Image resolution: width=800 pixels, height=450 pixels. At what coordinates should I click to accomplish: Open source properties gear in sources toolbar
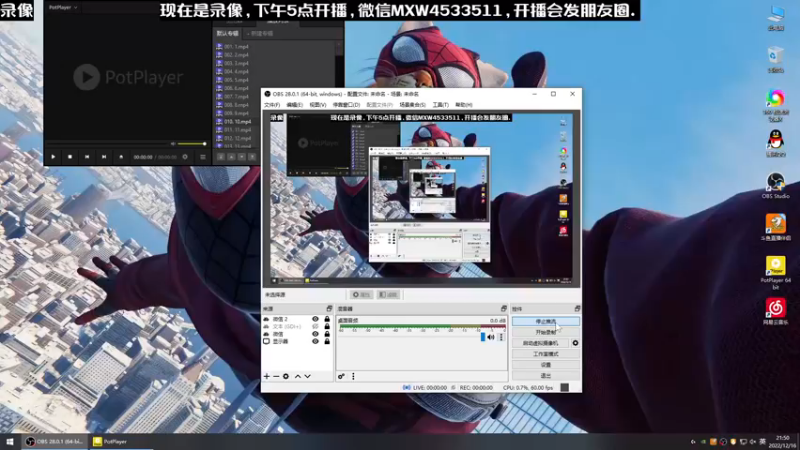coord(286,377)
